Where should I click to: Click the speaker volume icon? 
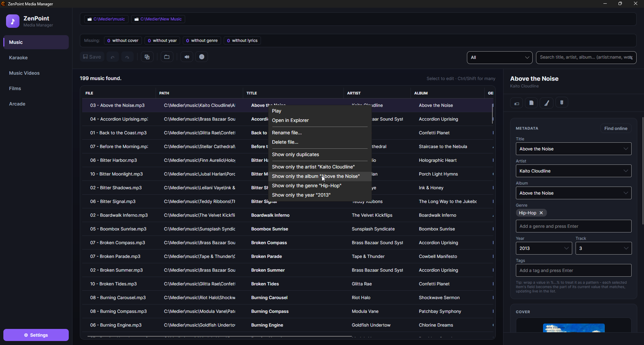click(x=187, y=57)
